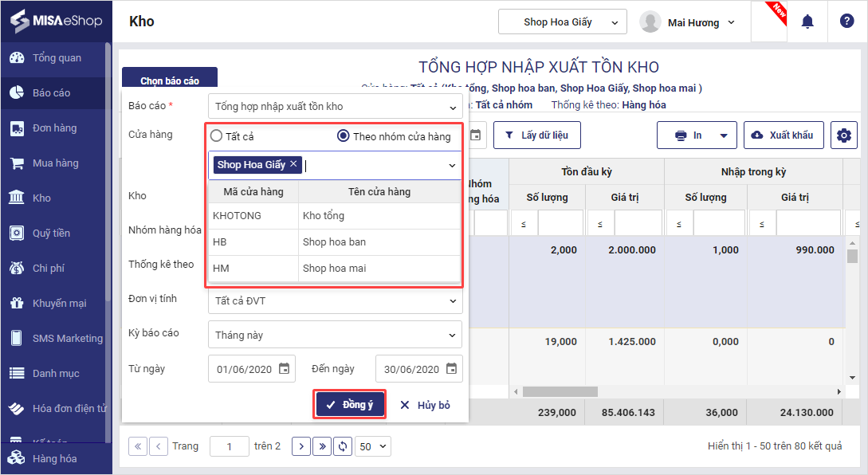Open filter operator for Nhập trong kỳ Số lượng

[678, 224]
